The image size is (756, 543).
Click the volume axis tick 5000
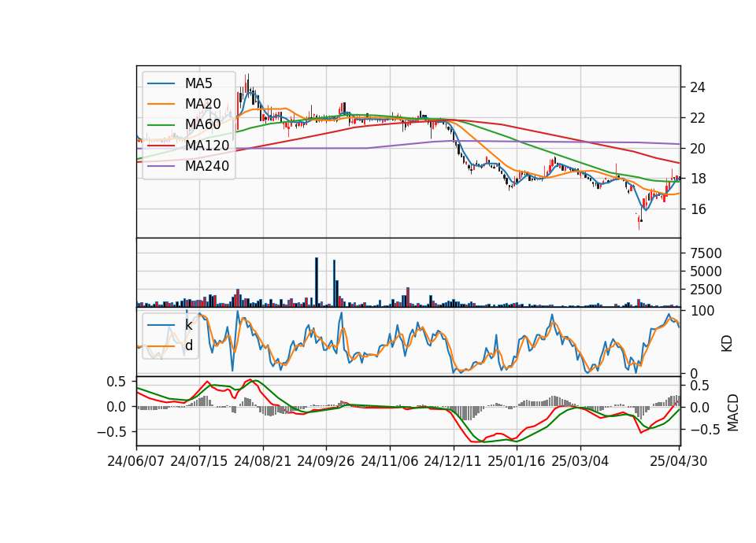point(706,271)
